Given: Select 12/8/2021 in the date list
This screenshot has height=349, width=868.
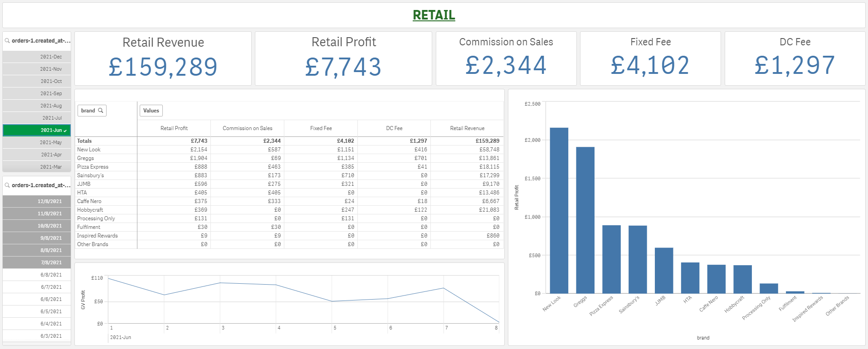Looking at the screenshot, I should click(x=37, y=201).
